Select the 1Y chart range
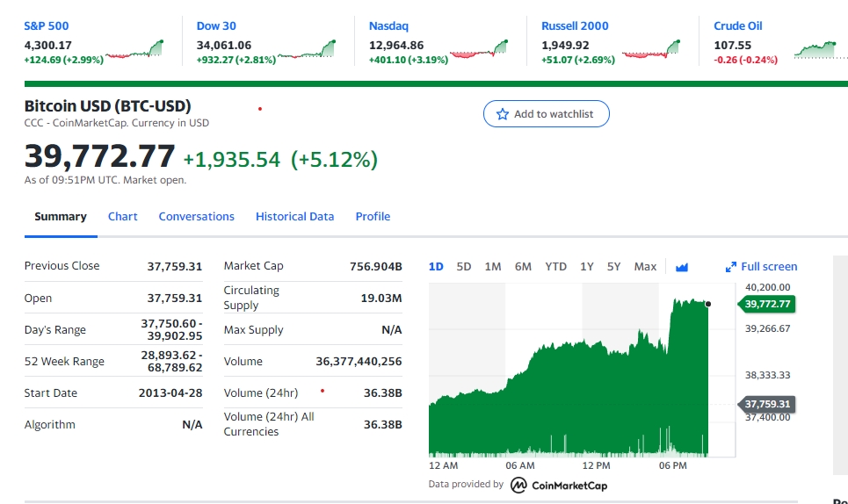 (586, 267)
